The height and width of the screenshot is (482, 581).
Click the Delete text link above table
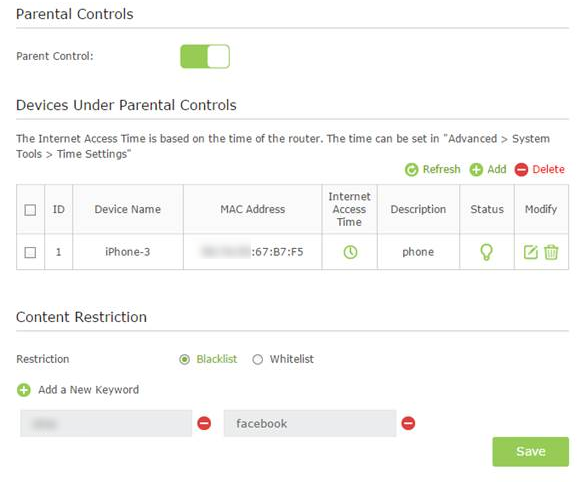click(x=548, y=169)
